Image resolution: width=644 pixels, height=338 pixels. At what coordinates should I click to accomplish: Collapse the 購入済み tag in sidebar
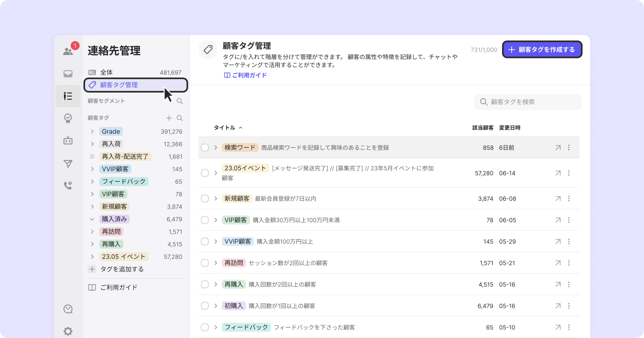(92, 219)
